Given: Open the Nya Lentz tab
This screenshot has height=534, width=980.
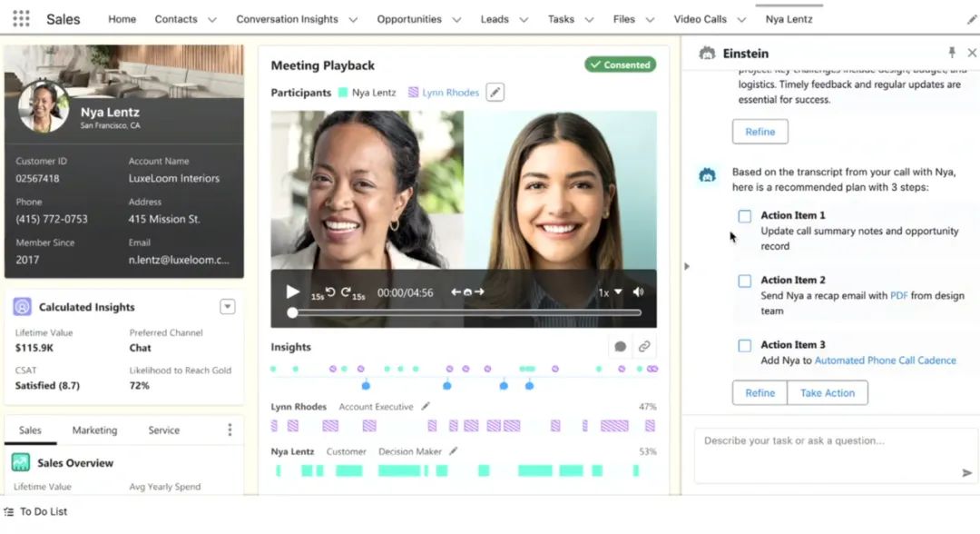Looking at the screenshot, I should pyautogui.click(x=789, y=19).
